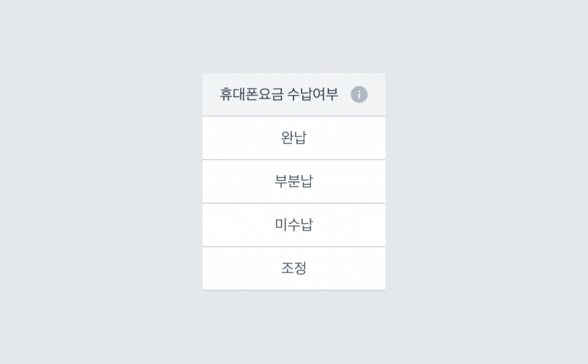Select the 부분납 option
The width and height of the screenshot is (588, 364).
[x=293, y=181]
